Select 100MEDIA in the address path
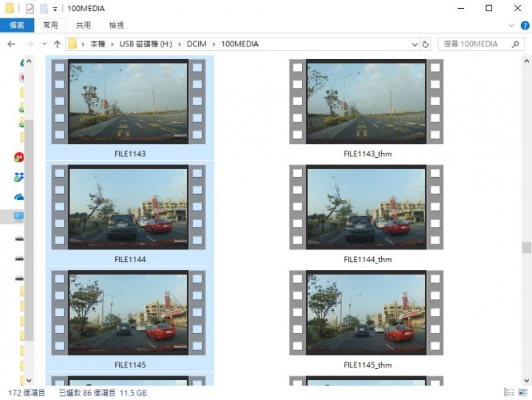The image size is (532, 400). [x=240, y=44]
